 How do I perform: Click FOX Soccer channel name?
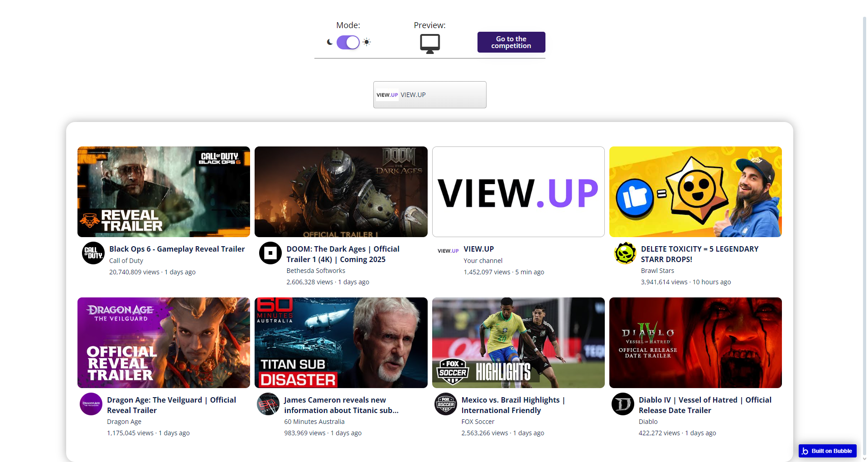(478, 422)
